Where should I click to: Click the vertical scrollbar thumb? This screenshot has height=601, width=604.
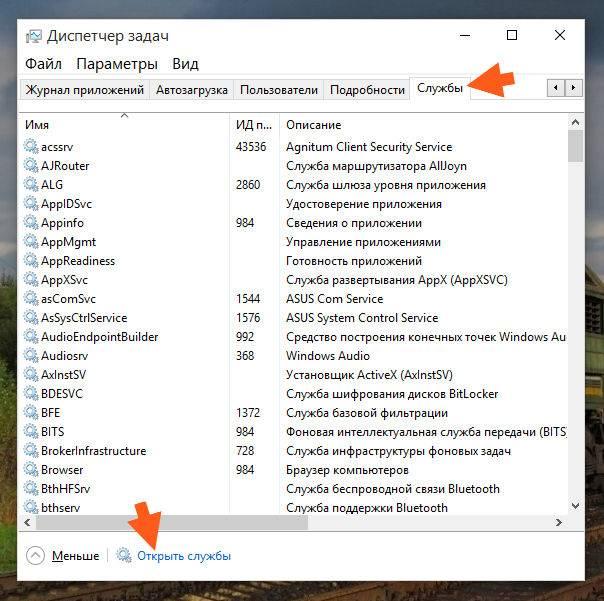coord(575,146)
